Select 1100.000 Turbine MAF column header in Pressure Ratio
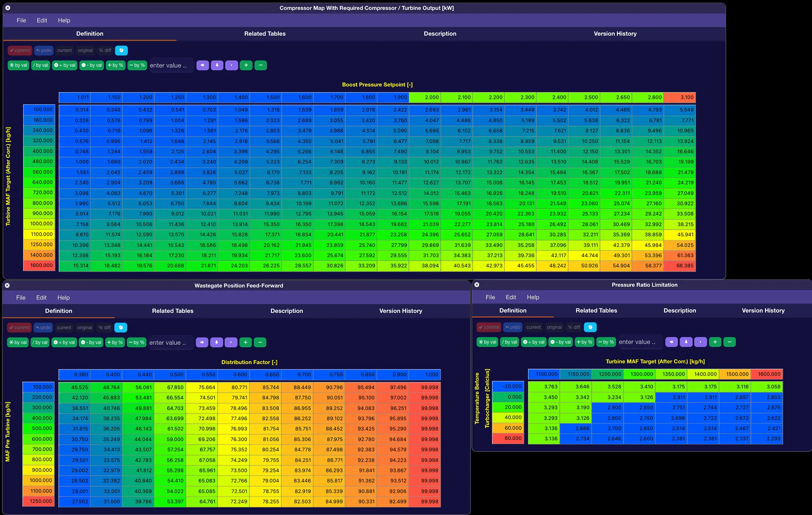 [544, 374]
